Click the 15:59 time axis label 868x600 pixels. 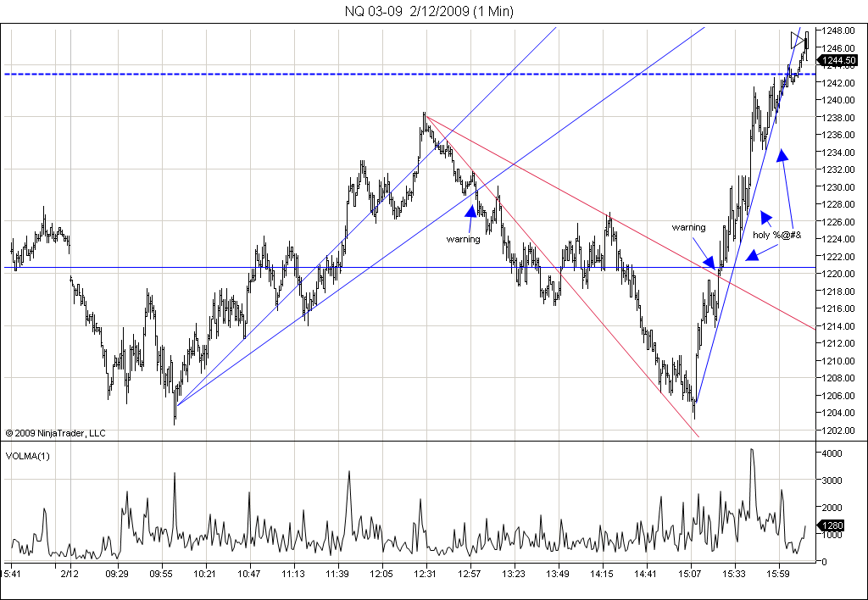click(778, 574)
